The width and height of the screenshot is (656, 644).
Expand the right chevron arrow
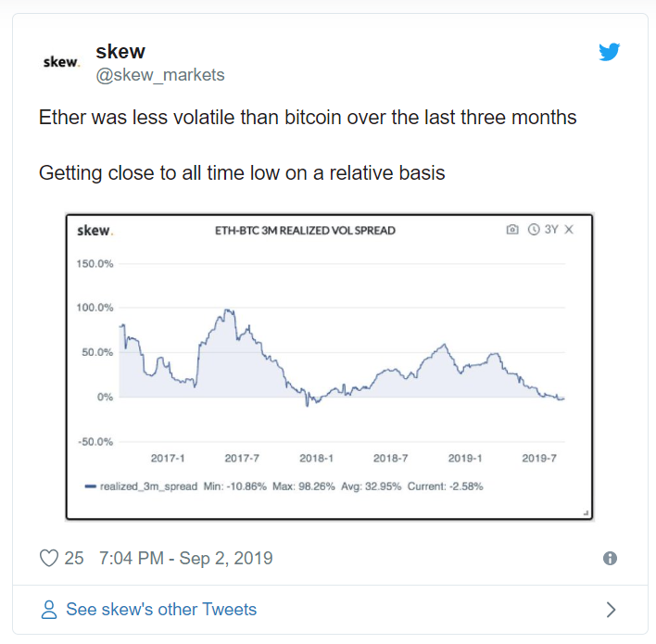[x=611, y=610]
